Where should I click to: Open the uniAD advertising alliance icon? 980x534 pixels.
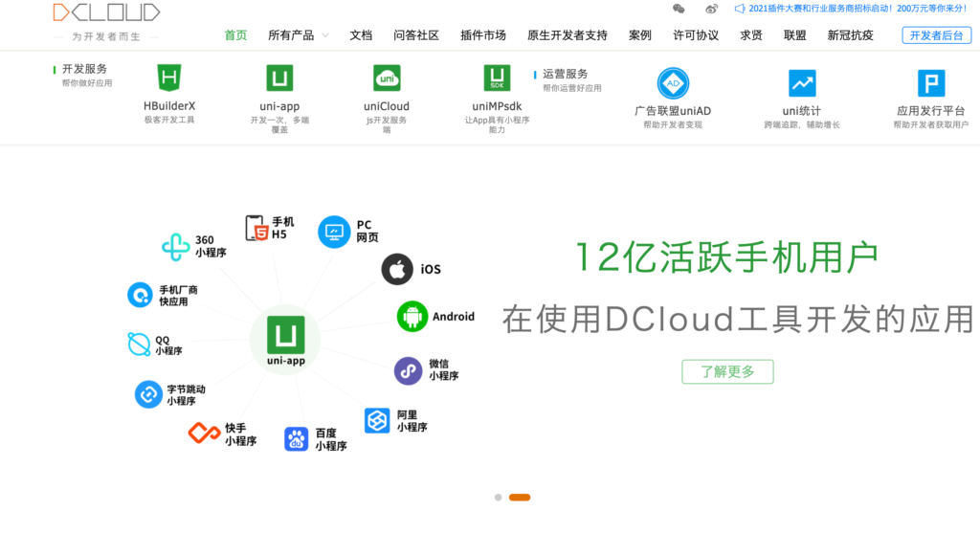coord(673,83)
